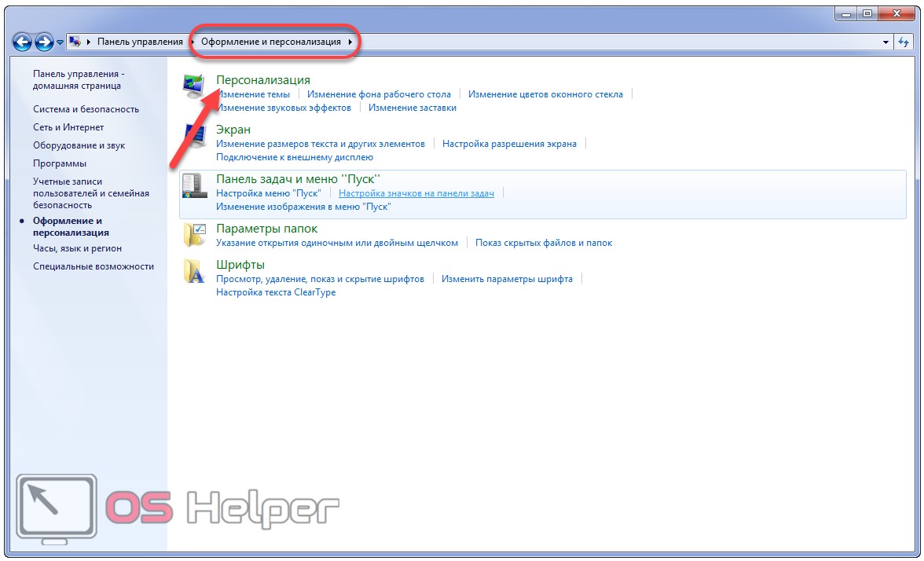
Task: Expand the address bar history dropdown
Action: (x=885, y=42)
